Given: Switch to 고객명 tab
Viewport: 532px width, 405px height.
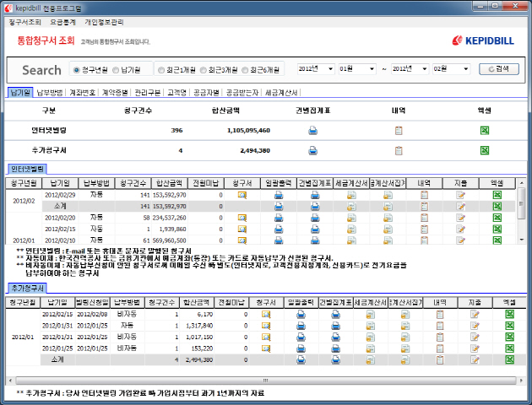Looking at the screenshot, I should (x=176, y=93).
